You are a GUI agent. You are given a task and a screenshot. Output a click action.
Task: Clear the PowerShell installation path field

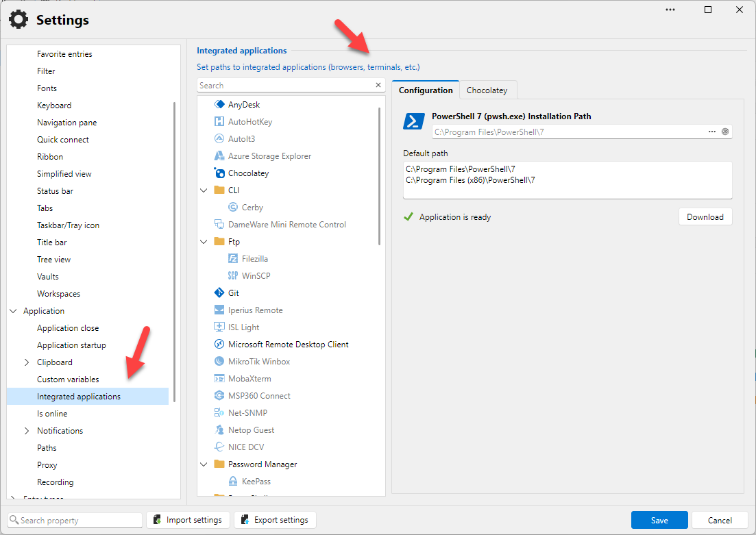click(x=724, y=132)
